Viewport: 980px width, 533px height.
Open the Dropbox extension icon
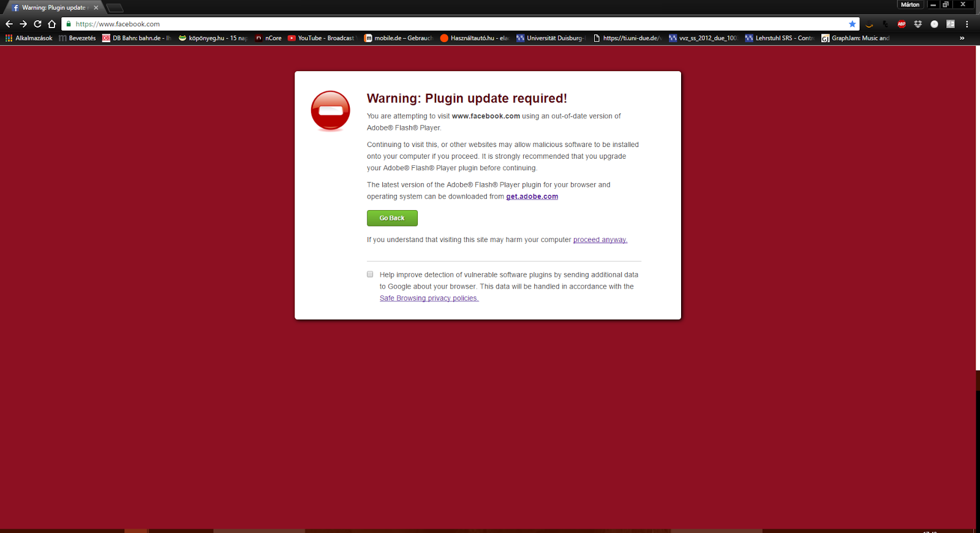918,24
